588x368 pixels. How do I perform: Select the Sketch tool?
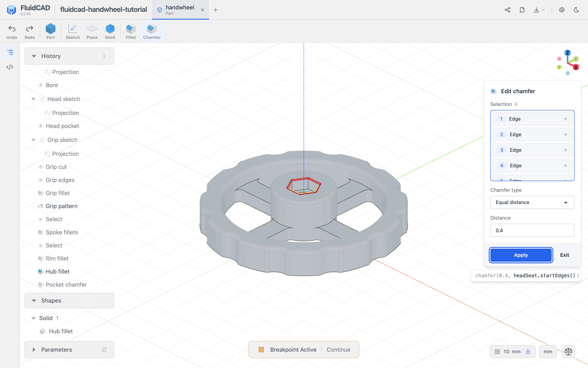tap(73, 32)
